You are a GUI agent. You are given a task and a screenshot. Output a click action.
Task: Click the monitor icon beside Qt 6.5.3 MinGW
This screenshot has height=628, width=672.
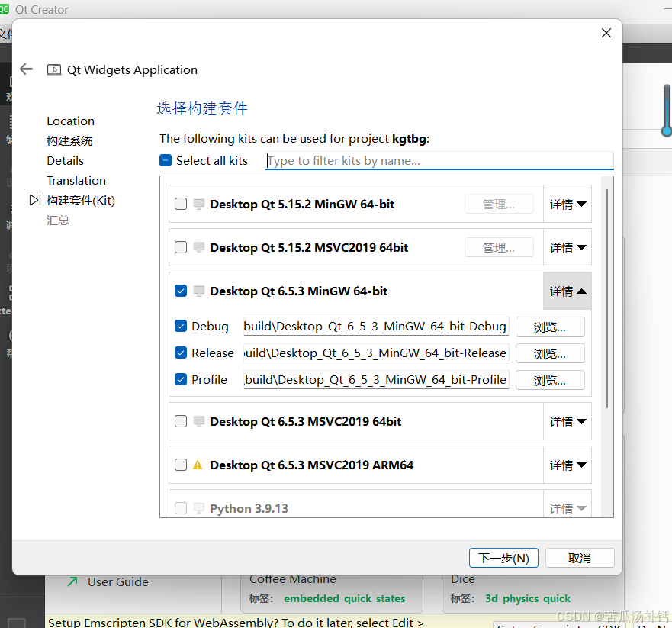tap(199, 291)
